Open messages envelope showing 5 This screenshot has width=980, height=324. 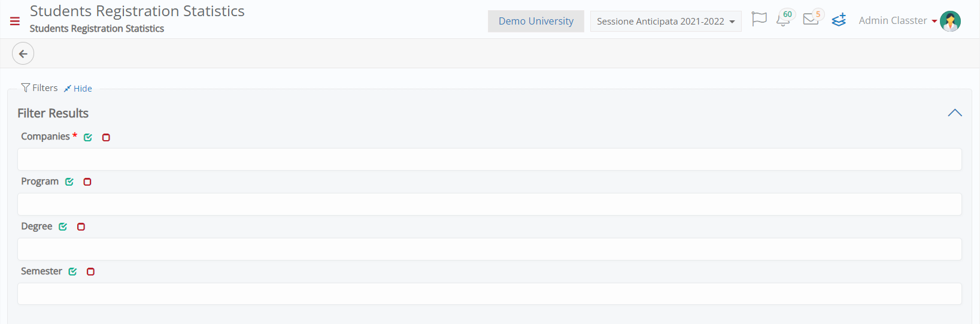(812, 19)
